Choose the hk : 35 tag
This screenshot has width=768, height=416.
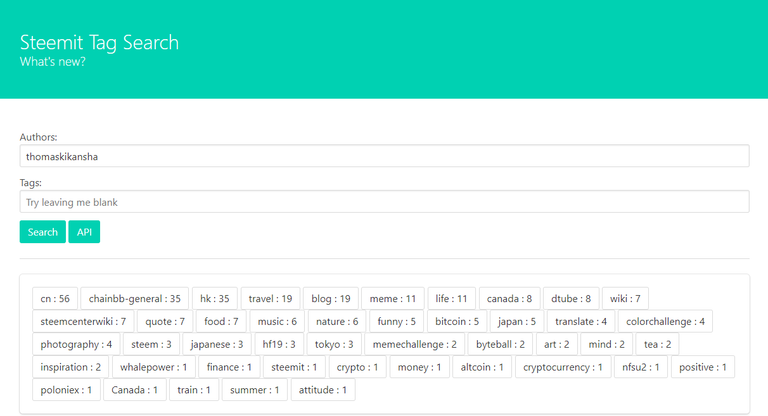click(x=215, y=298)
